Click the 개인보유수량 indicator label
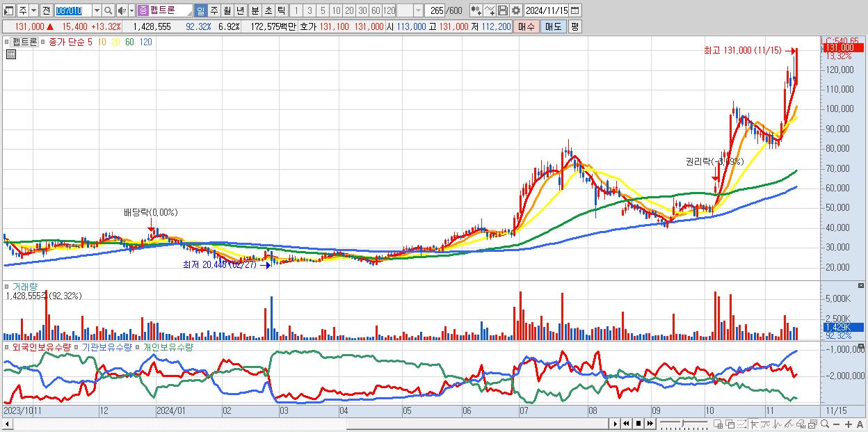Screen dimensions: 868x432 168,346
